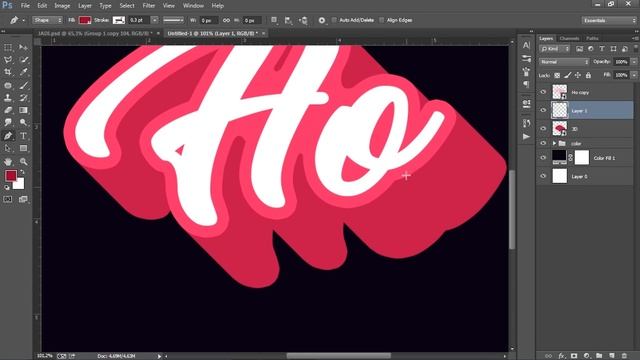Open pen tool gear settings
The height and width of the screenshot is (360, 640).
322,20
